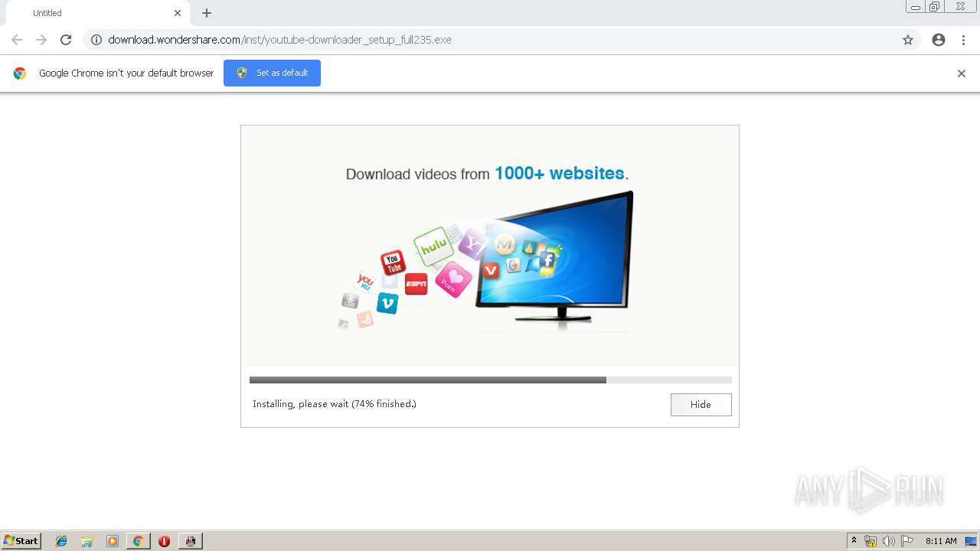980x551 pixels.
Task: Switch to Chrome taskbar icon
Action: tap(138, 541)
